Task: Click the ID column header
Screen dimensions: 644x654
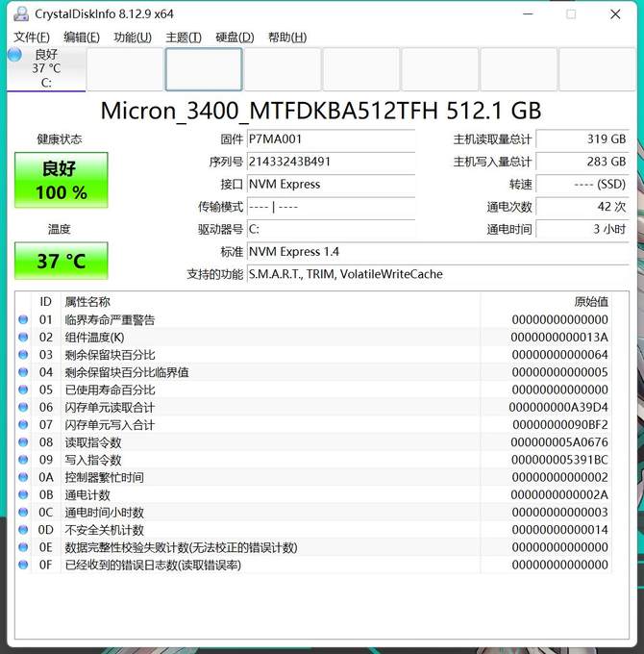Action: coord(45,302)
